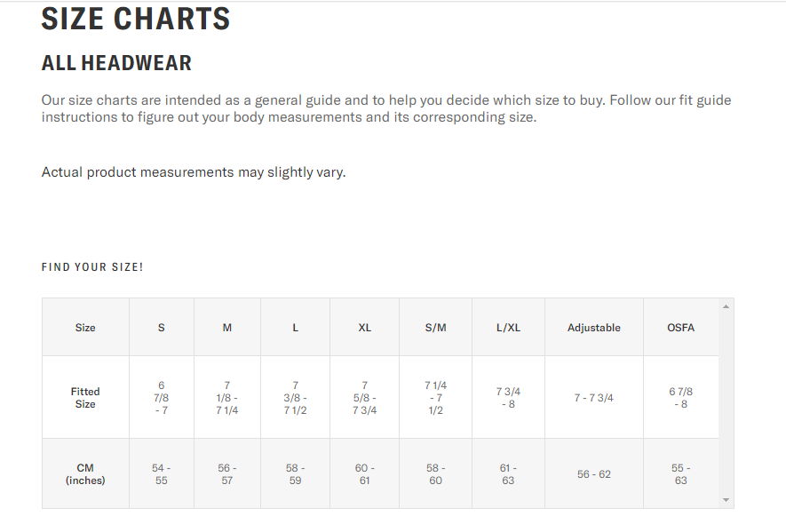Click the FIND YOUR SIZE! label
Viewport: 786px width, 532px height.
click(x=92, y=267)
